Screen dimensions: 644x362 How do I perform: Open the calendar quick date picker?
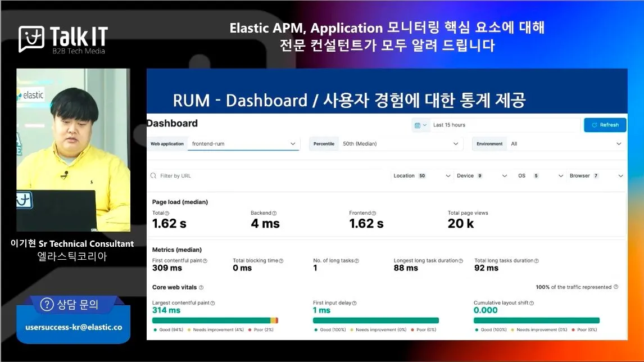click(x=420, y=125)
